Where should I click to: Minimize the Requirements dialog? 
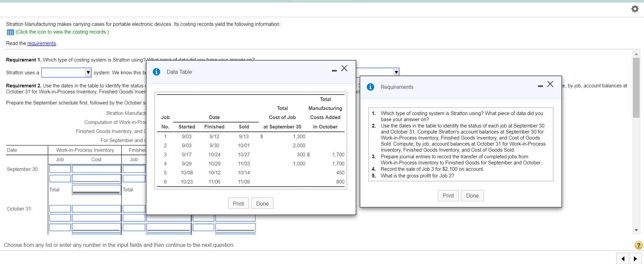tap(540, 86)
